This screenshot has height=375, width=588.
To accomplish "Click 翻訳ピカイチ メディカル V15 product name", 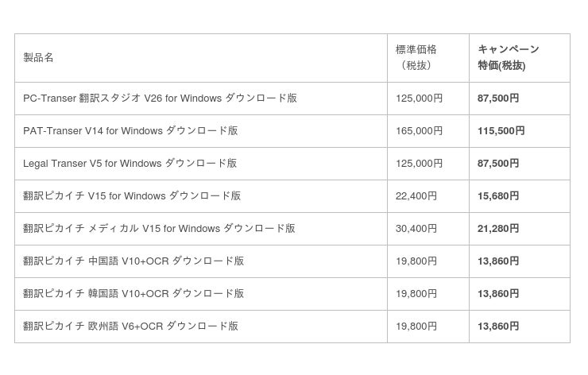I will (159, 229).
